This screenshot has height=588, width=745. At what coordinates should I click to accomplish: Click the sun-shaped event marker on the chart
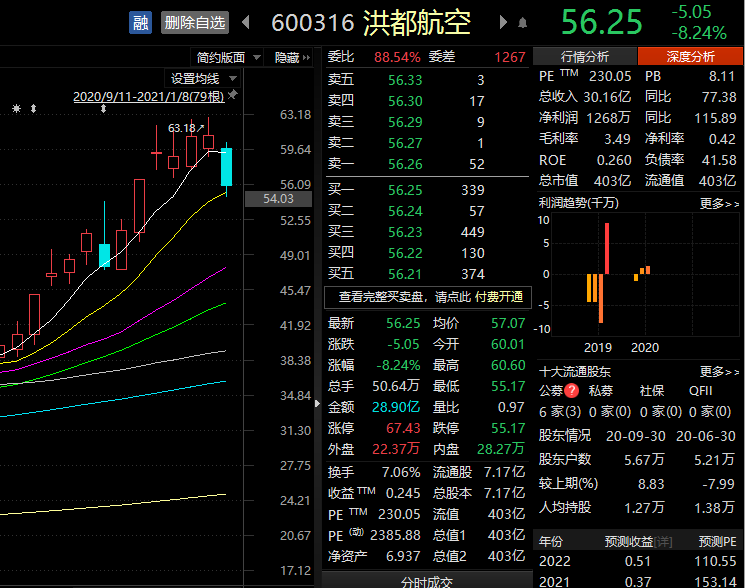click(17, 108)
